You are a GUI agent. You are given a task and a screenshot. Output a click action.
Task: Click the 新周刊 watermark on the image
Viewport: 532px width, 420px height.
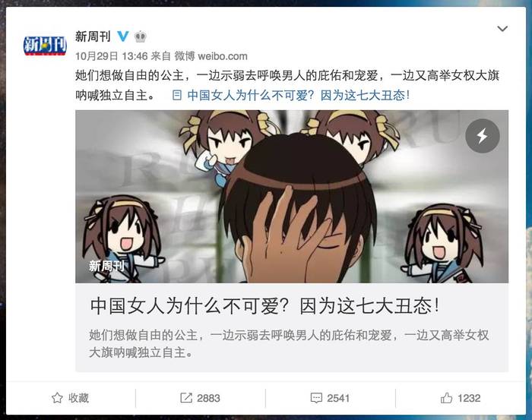tap(106, 266)
